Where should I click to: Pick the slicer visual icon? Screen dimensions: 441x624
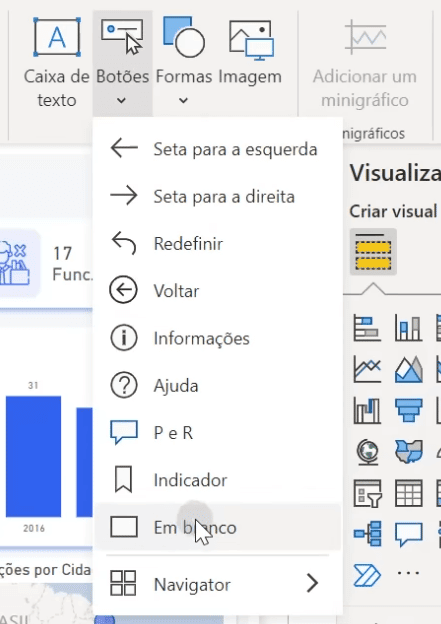coord(367,493)
